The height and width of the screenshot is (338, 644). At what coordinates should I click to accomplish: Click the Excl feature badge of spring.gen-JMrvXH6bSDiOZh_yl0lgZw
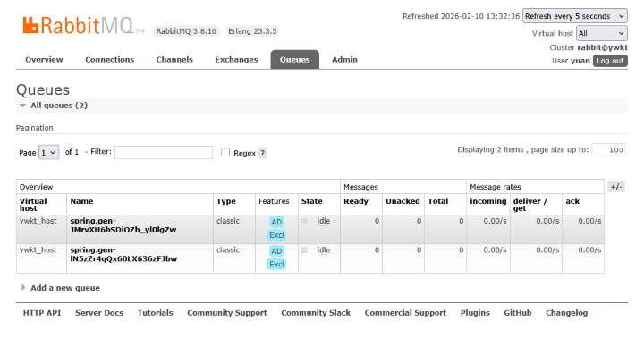tap(276, 235)
